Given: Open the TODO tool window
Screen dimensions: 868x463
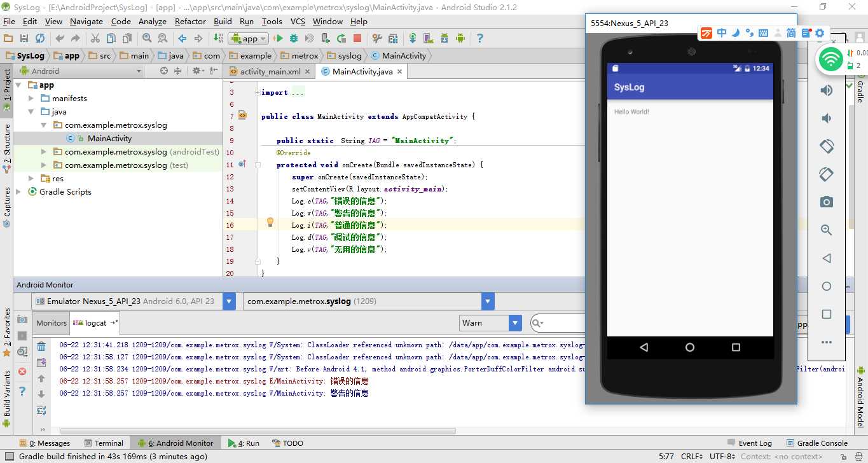Looking at the screenshot, I should click(x=287, y=443).
